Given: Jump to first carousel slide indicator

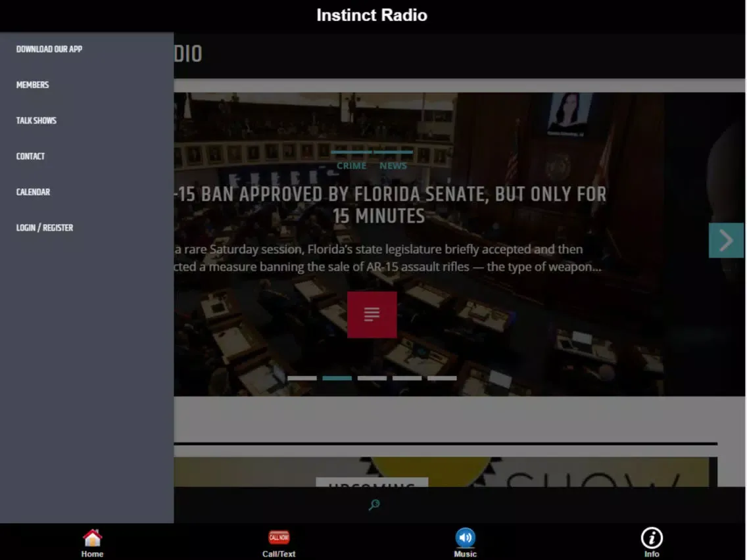Looking at the screenshot, I should (302, 378).
